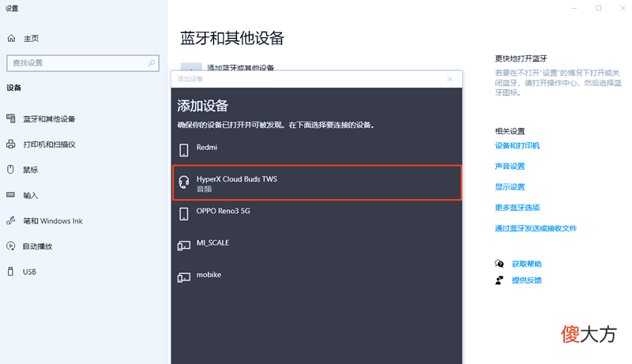Select HyperX Cloud Buds TWS device
This screenshot has width=632, height=364.
click(x=317, y=182)
